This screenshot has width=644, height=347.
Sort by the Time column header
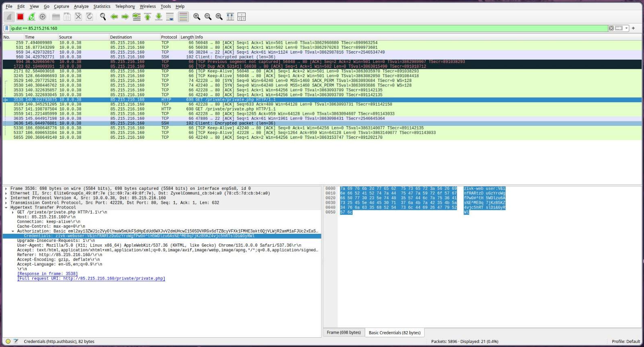point(41,37)
